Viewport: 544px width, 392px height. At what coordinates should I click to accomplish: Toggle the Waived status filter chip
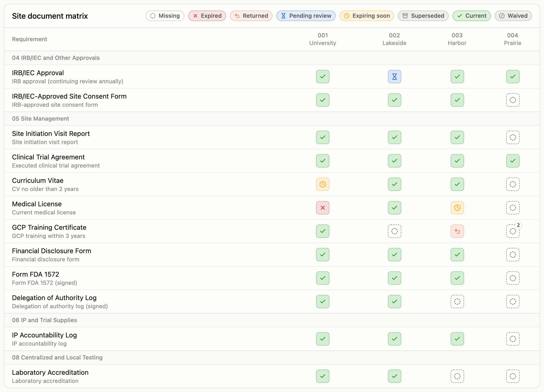coord(513,16)
